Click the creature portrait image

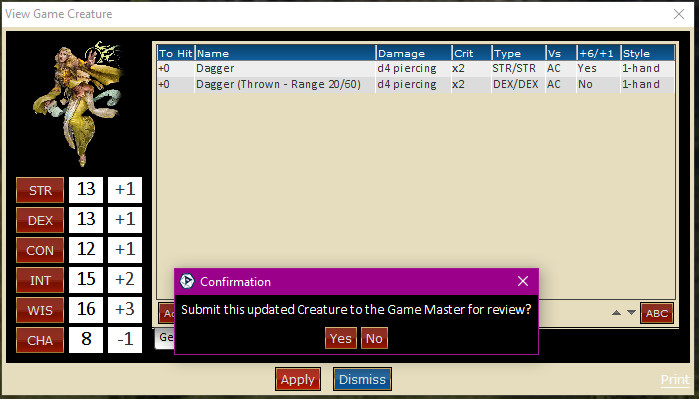coord(78,103)
